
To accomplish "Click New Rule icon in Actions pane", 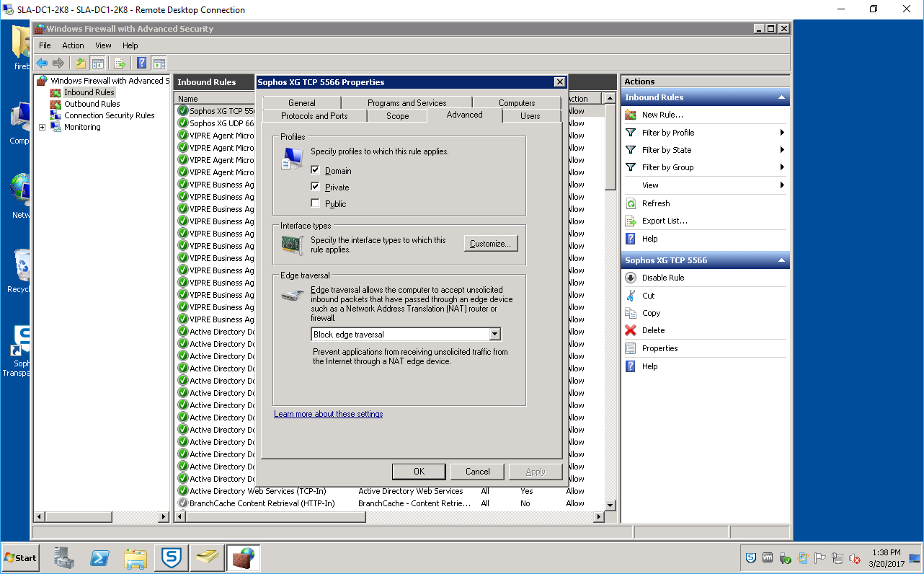I will tap(631, 115).
